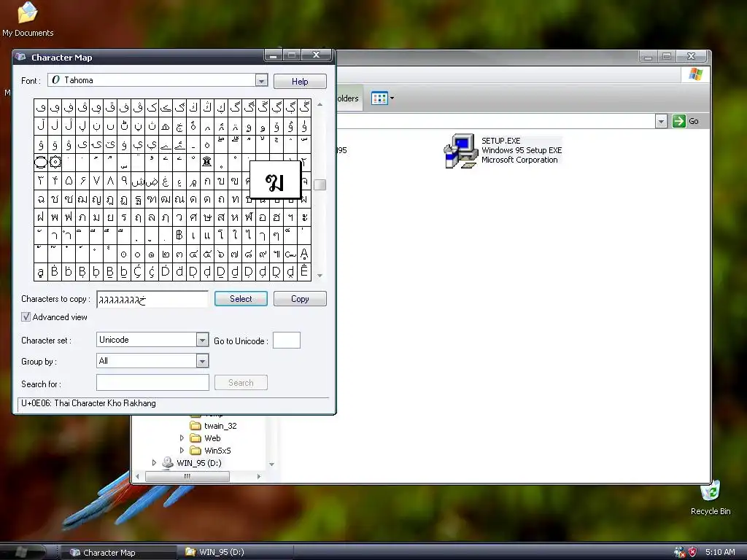Click the Select button
The image size is (747, 560).
pyautogui.click(x=241, y=298)
